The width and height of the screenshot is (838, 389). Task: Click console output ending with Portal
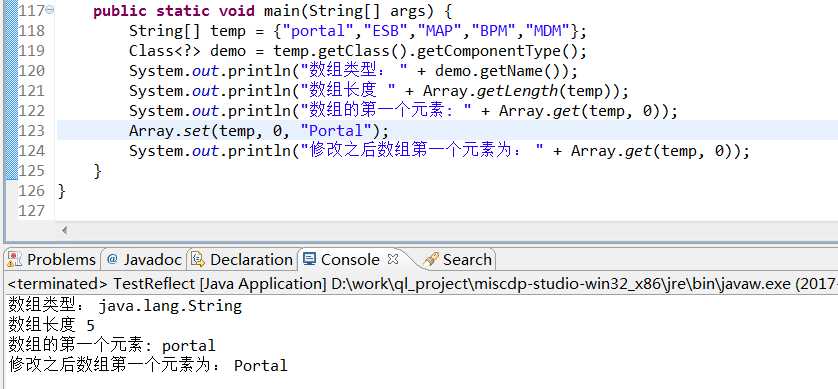(x=148, y=365)
